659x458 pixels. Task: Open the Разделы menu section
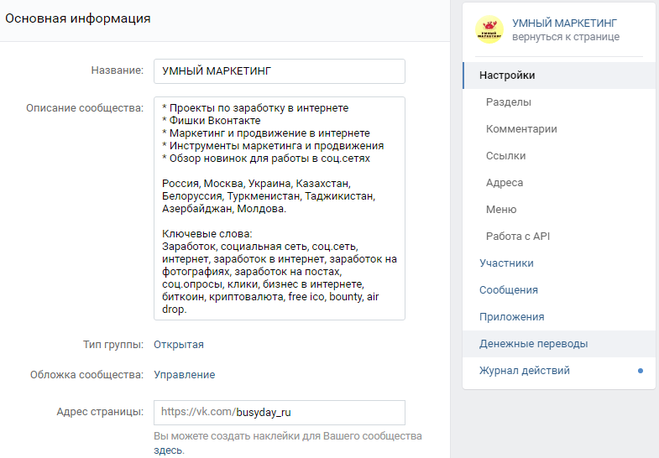pyautogui.click(x=508, y=102)
